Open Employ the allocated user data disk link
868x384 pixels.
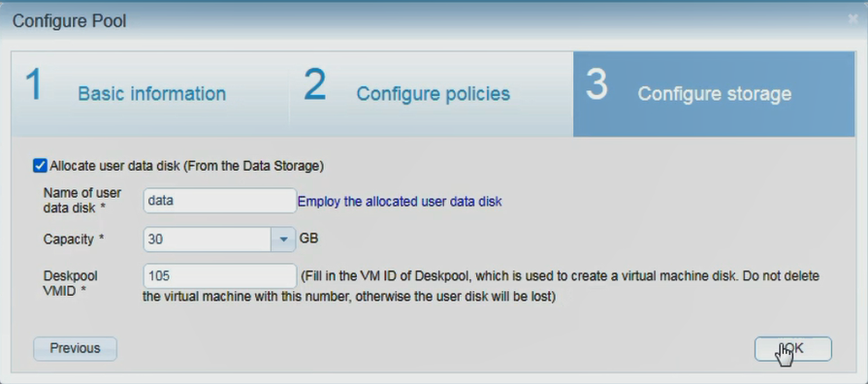tap(400, 202)
